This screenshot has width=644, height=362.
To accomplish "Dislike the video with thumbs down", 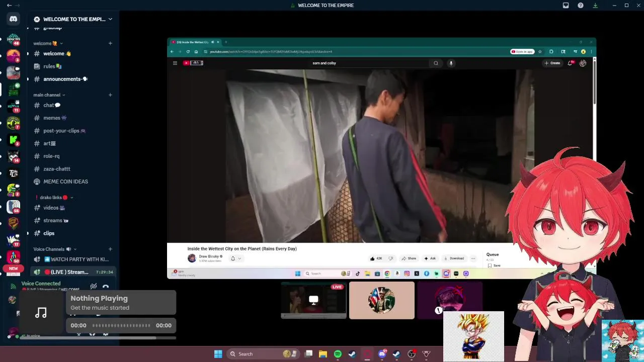I will click(x=390, y=258).
